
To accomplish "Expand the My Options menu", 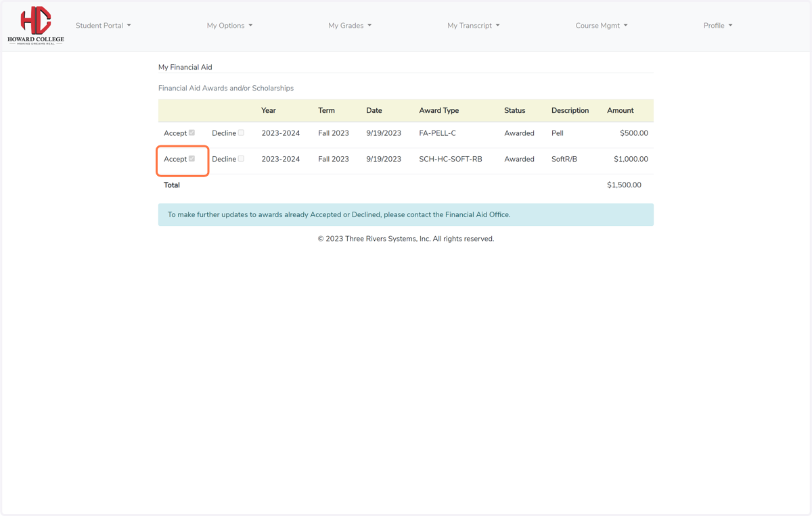I will coord(229,26).
